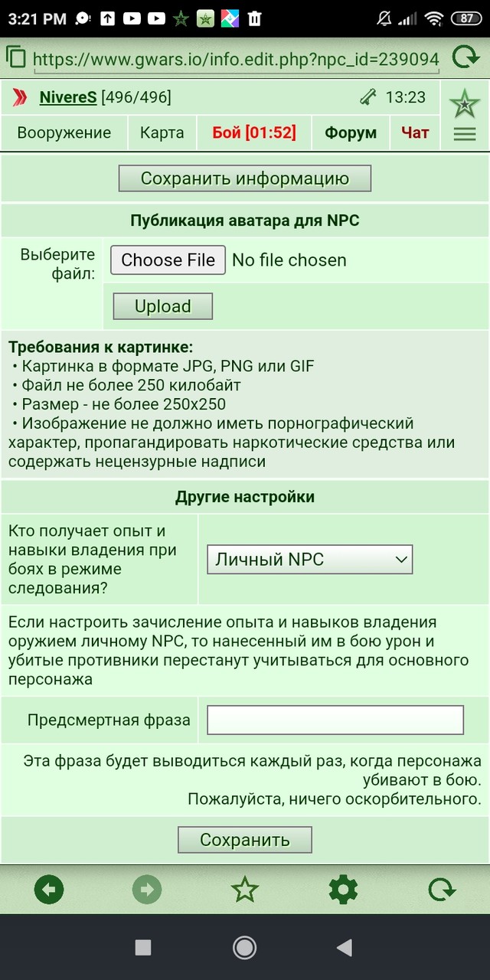Go back using bottom bar arrow

click(x=49, y=890)
